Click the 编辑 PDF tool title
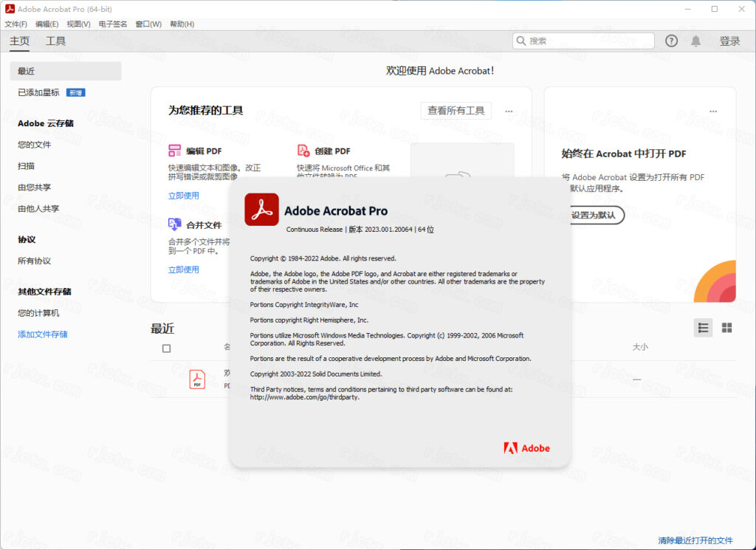 click(x=204, y=151)
